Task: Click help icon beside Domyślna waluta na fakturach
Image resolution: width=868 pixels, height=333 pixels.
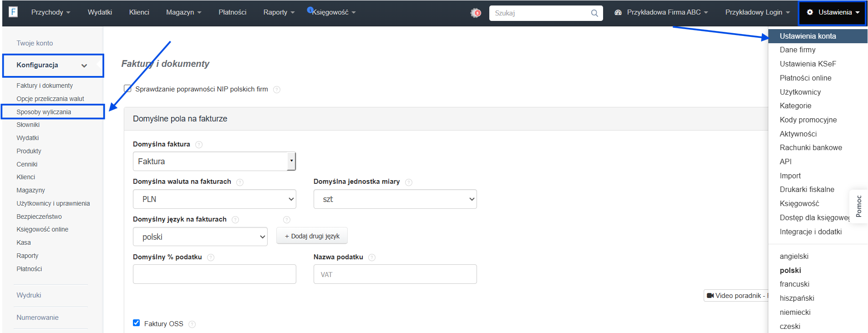Action: tap(240, 182)
